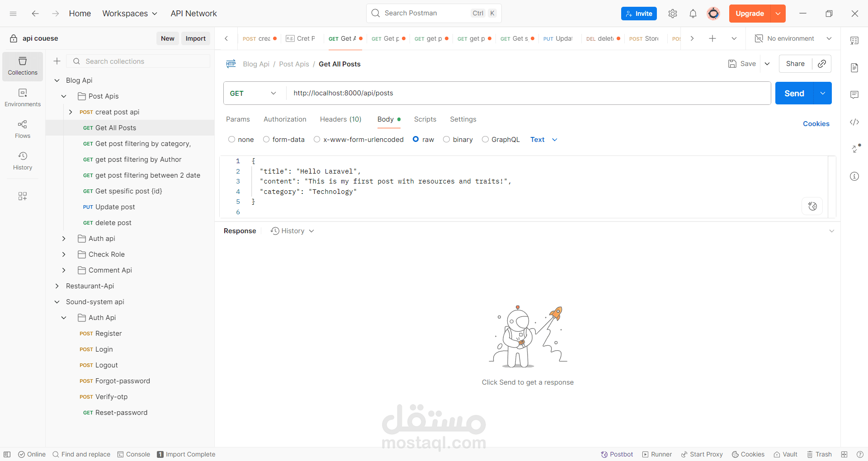Image resolution: width=868 pixels, height=461 pixels.
Task: Select the none body type
Action: click(x=232, y=139)
